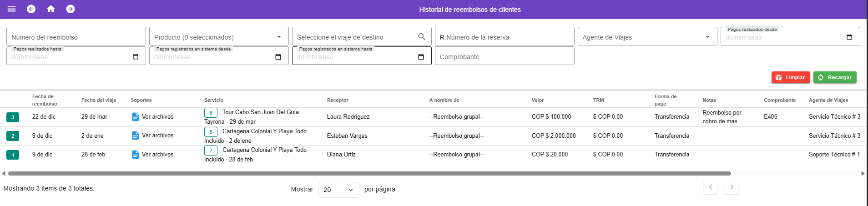The image size is (868, 206).
Task: Focus the Número del reembolso field
Action: [76, 37]
